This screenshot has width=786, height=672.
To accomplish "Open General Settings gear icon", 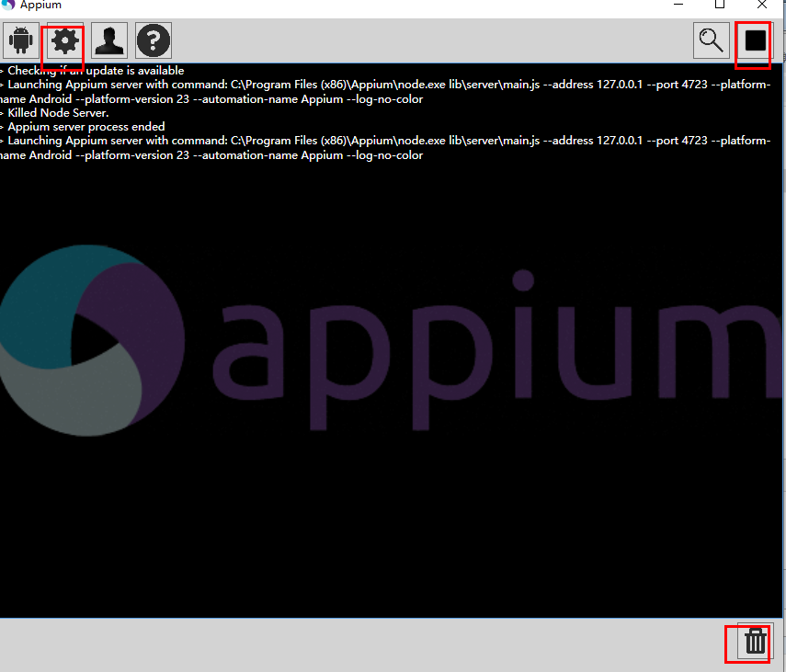I will (65, 40).
